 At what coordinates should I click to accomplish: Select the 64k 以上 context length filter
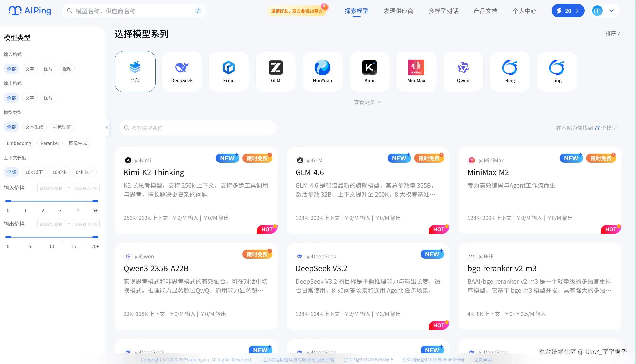click(84, 172)
